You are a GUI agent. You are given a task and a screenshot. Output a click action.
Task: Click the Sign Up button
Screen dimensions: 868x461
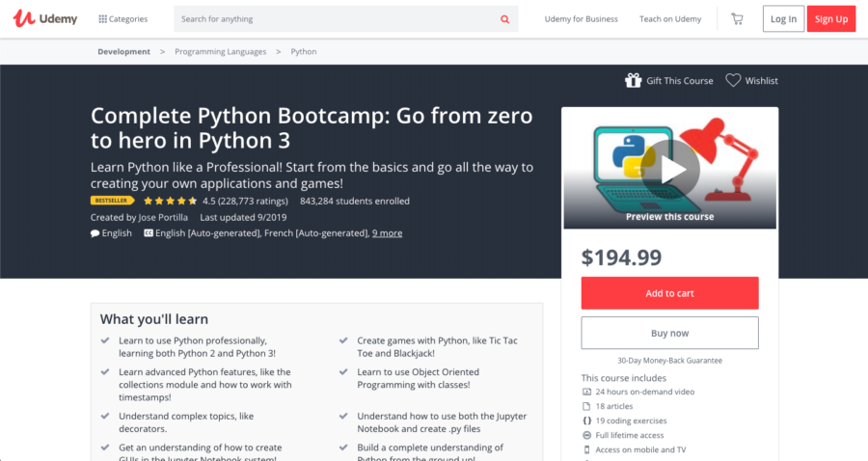[831, 19]
